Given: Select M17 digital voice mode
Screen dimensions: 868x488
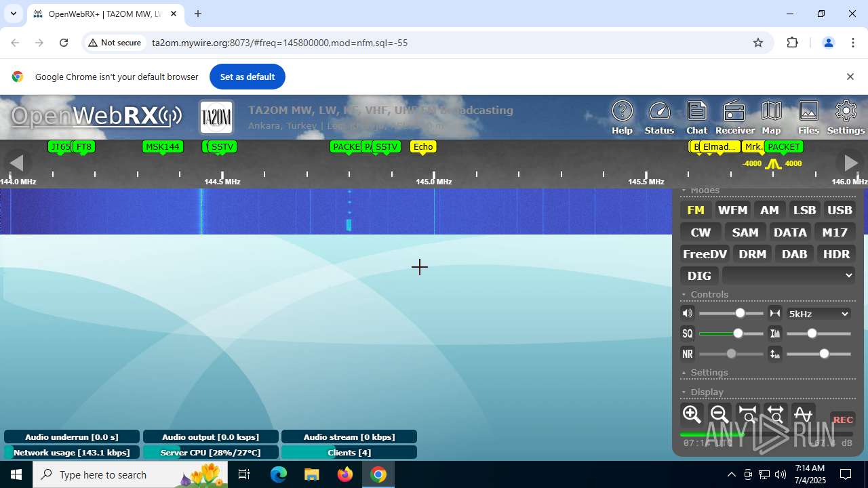Looking at the screenshot, I should (835, 232).
